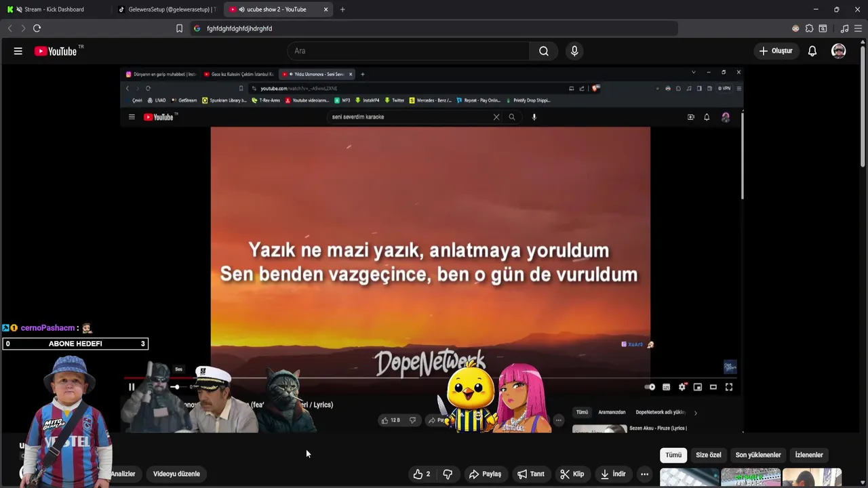Open settings gear in inner player
This screenshot has height=488, width=868.
[x=682, y=387]
